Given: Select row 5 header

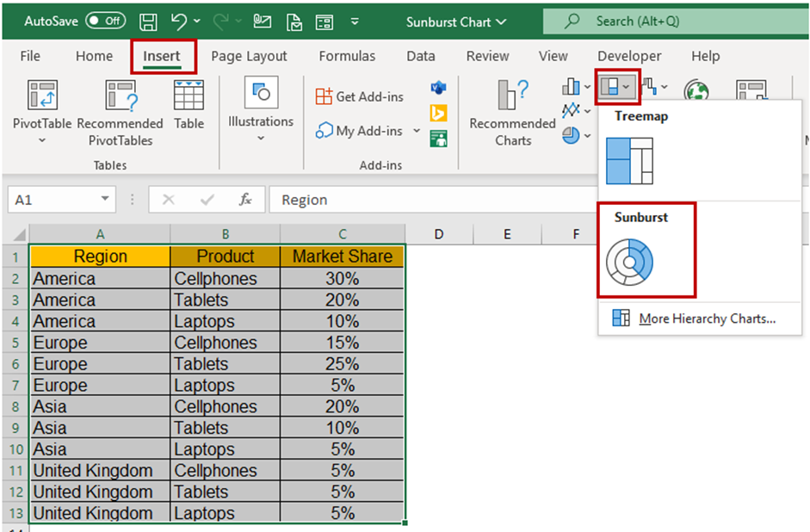Looking at the screenshot, I should tap(15, 343).
